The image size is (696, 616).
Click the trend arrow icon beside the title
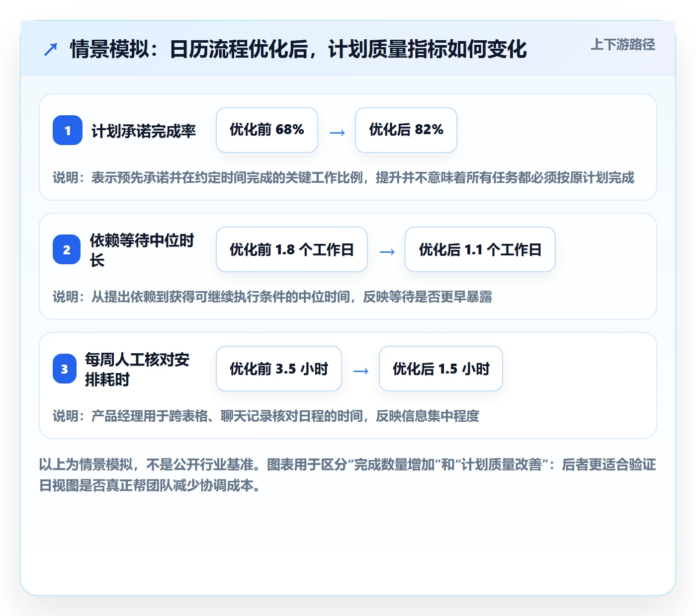[x=51, y=49]
